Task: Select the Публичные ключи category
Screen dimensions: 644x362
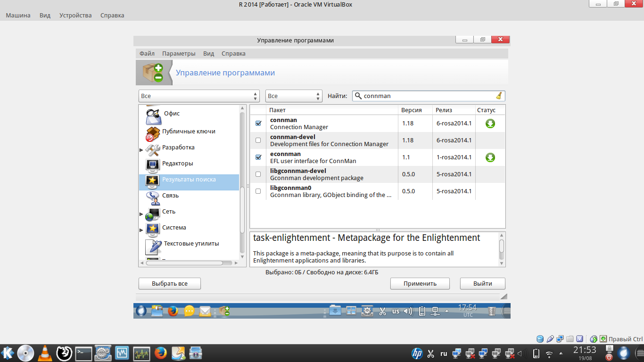Action: tap(189, 132)
